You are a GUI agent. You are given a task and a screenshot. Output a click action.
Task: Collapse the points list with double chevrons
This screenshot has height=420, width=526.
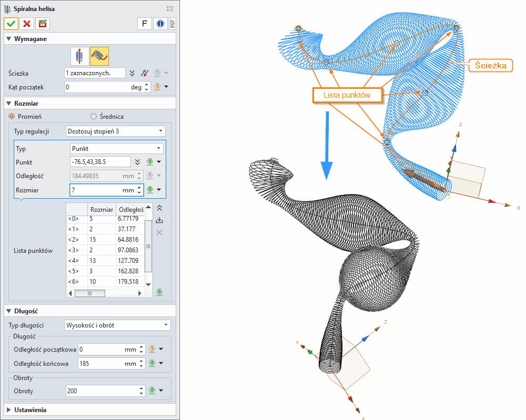coord(159,208)
